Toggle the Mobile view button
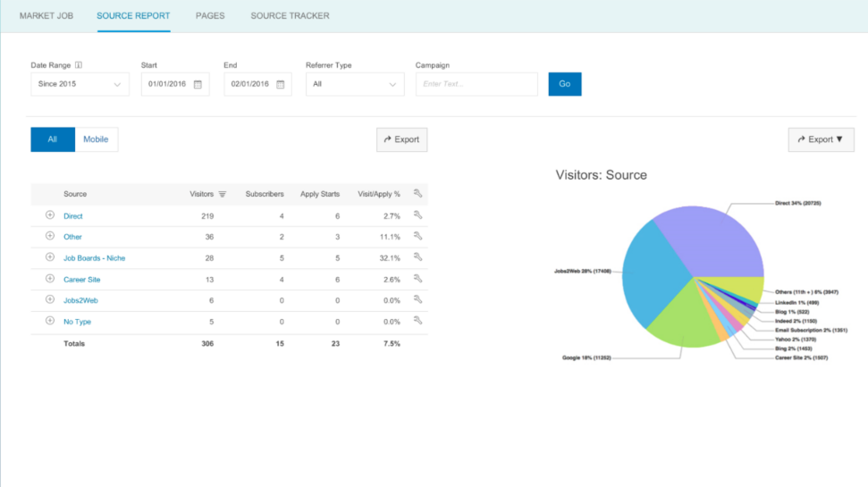Image resolution: width=868 pixels, height=487 pixels. coord(96,139)
